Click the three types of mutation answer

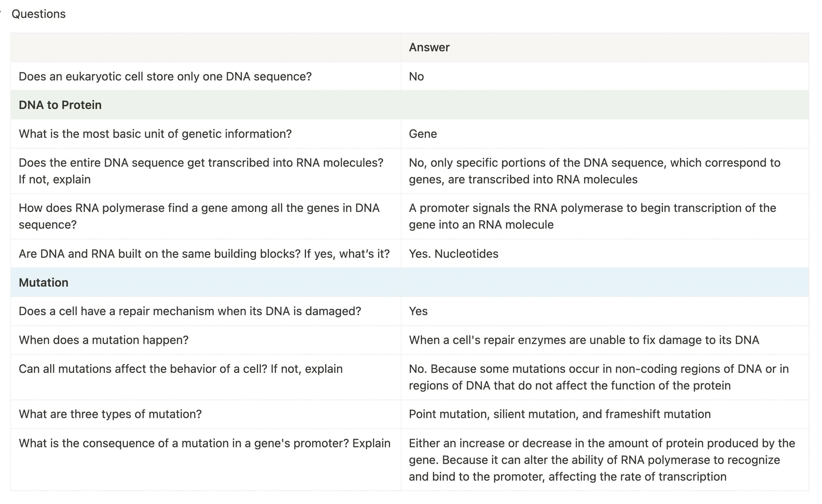(x=559, y=414)
